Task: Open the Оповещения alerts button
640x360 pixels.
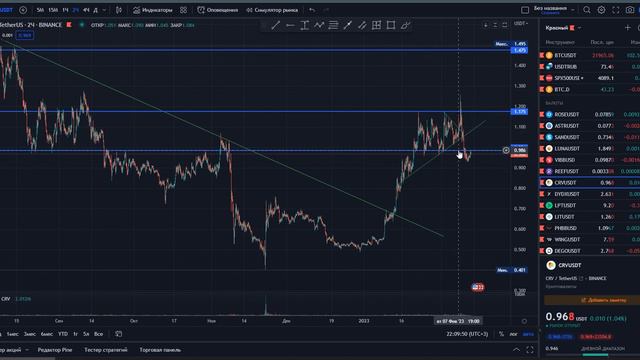Action: point(218,10)
